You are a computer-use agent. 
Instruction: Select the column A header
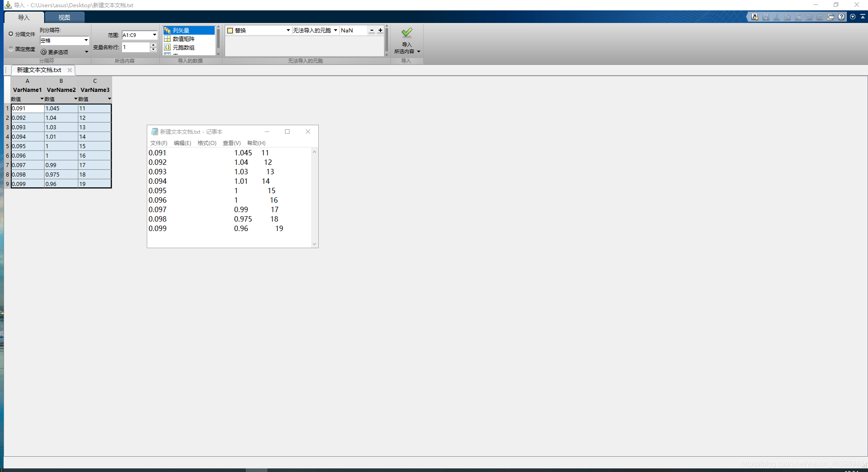pos(27,81)
